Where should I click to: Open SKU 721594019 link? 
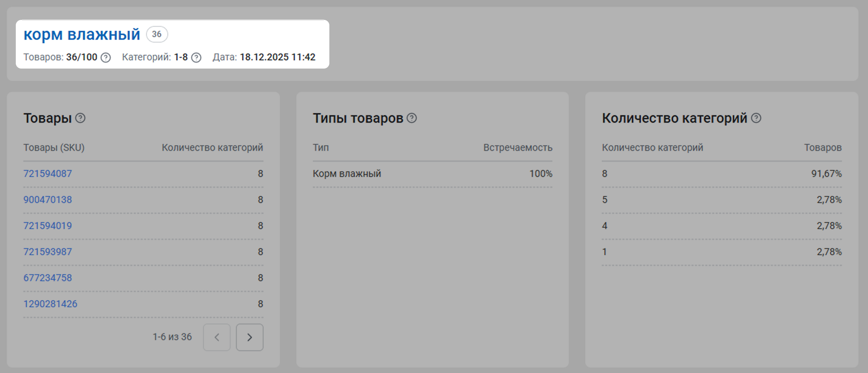(x=48, y=226)
